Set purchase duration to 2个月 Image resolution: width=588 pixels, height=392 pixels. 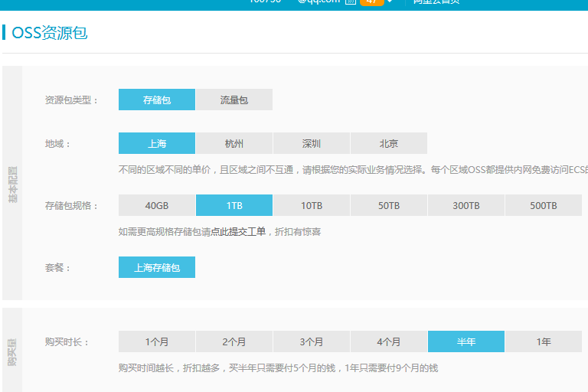pyautogui.click(x=234, y=341)
